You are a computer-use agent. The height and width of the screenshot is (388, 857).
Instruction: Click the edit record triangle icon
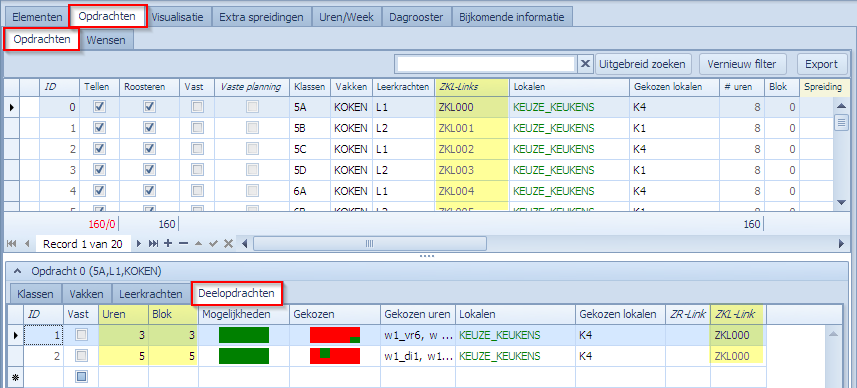tap(199, 243)
